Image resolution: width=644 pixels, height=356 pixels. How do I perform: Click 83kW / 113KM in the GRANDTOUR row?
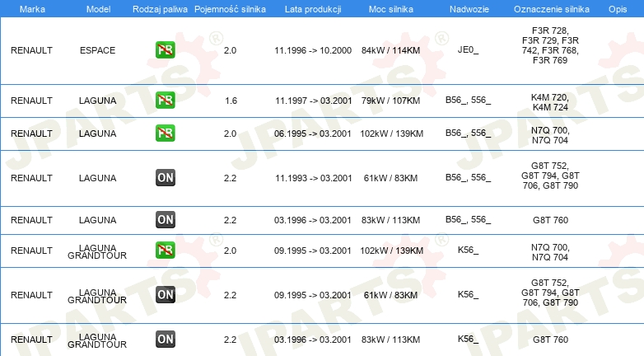(390, 340)
